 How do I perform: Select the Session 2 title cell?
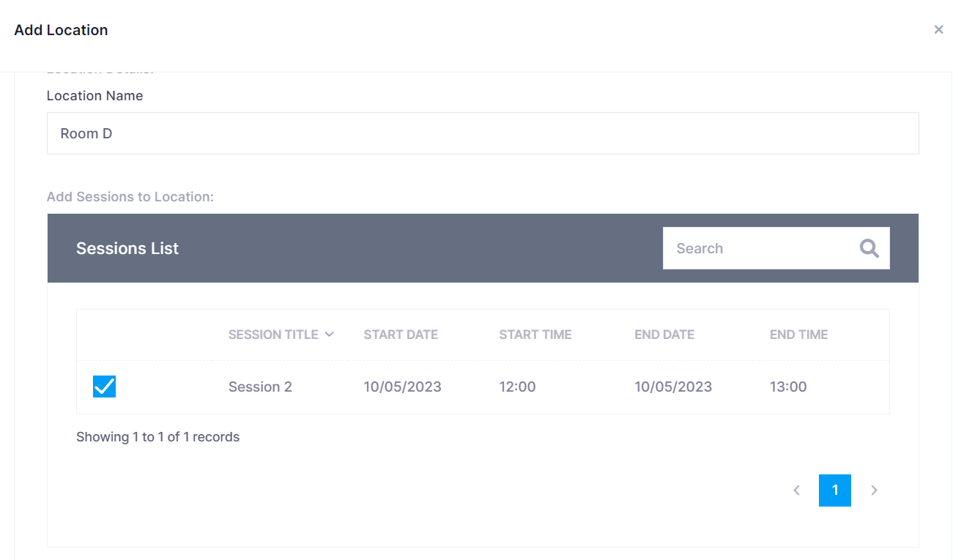(x=260, y=387)
